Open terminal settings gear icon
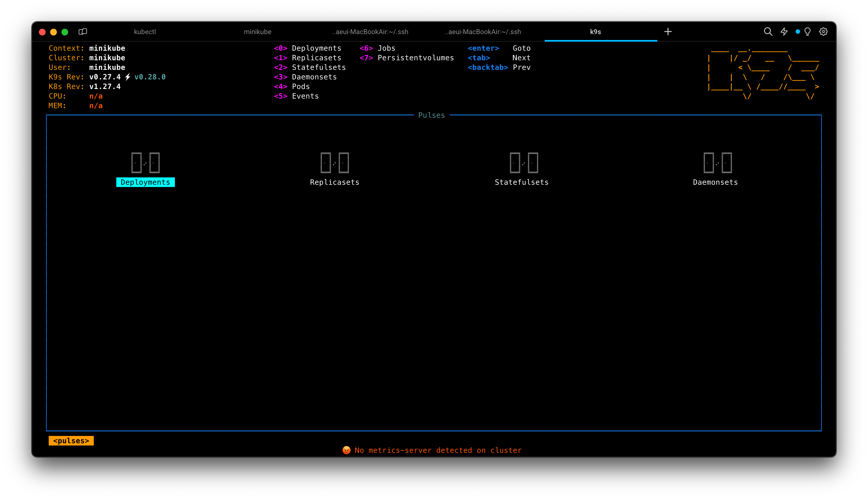This screenshot has width=868, height=499. (x=823, y=32)
